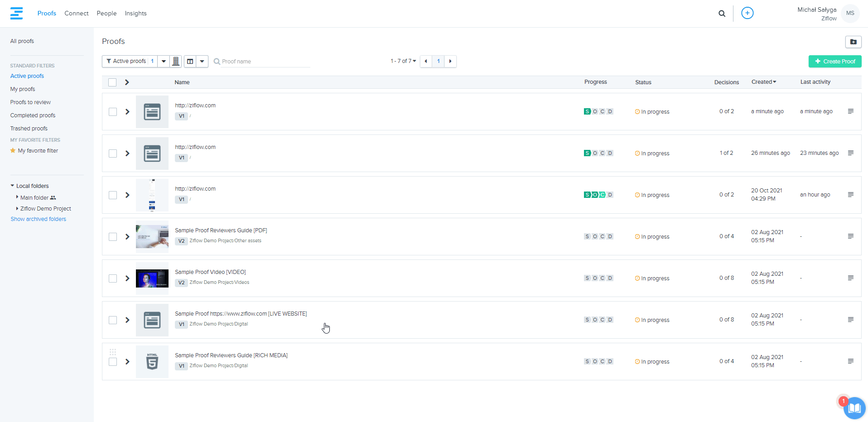Open the Insights tab
Viewport: 868px width, 422px height.
click(135, 14)
